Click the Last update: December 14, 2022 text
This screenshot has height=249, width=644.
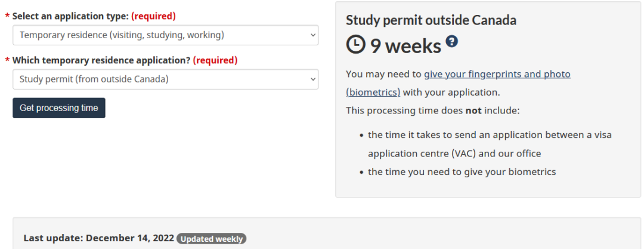(98, 238)
